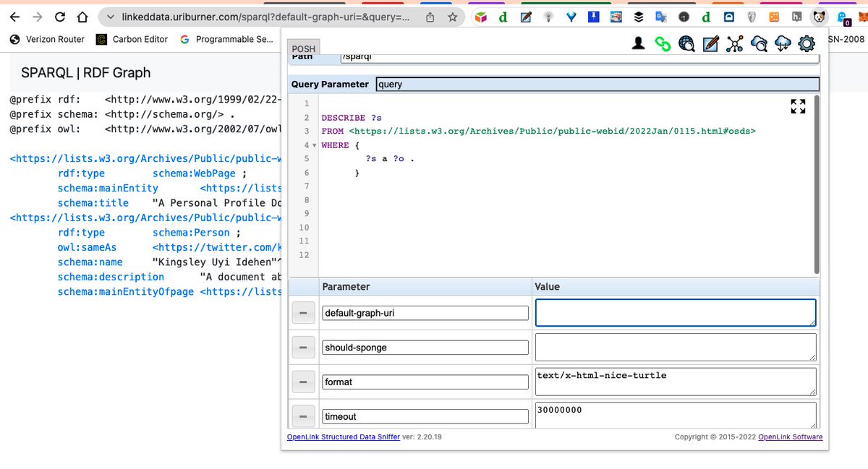Click the colorful cube extension icon
This screenshot has width=868, height=469.
pos(480,17)
